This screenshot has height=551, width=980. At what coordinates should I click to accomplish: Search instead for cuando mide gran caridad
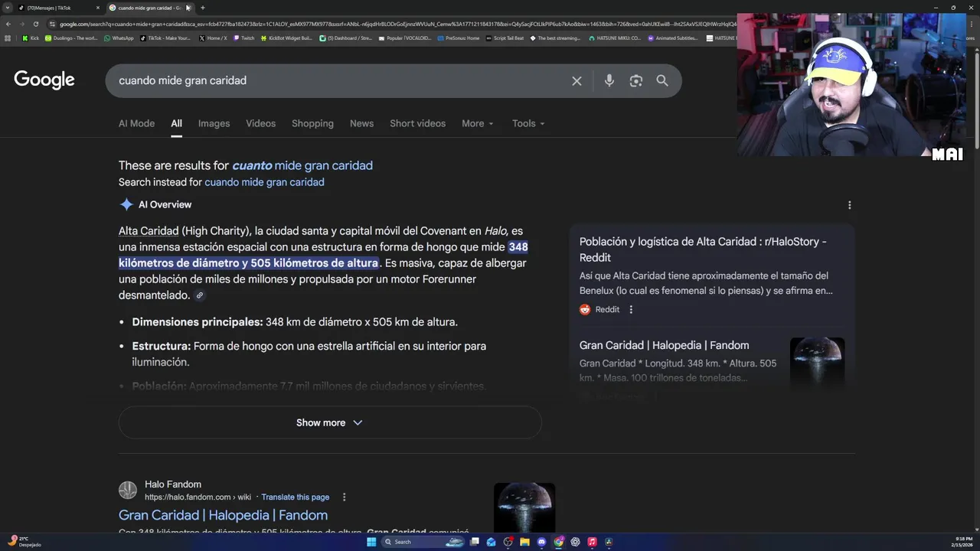[x=264, y=182]
